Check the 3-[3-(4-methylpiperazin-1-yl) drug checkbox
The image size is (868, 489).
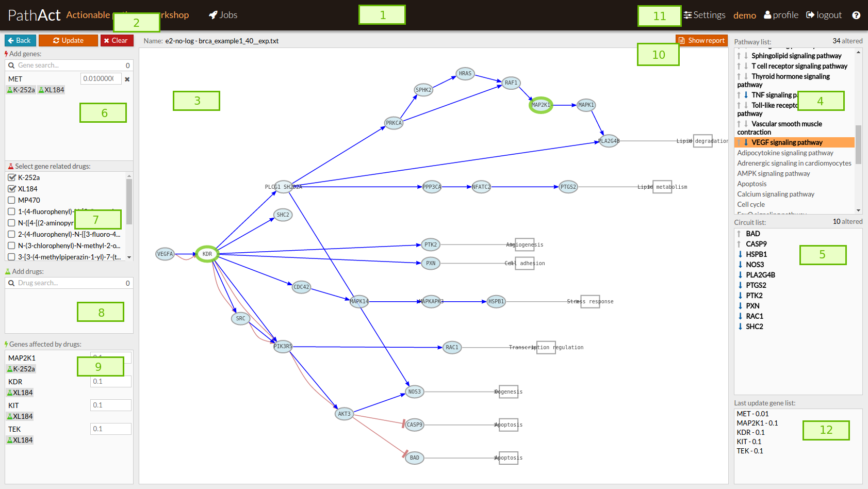pos(12,257)
